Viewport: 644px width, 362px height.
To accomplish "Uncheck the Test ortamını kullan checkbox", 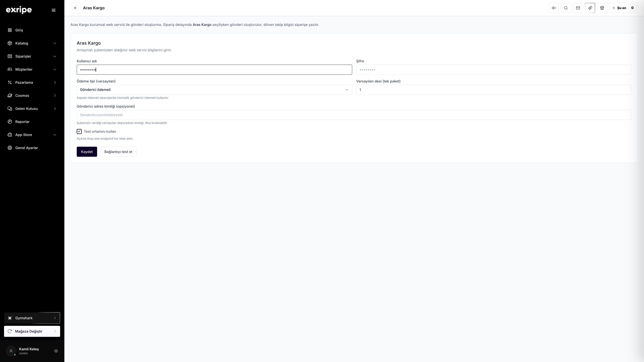I will 79,131.
